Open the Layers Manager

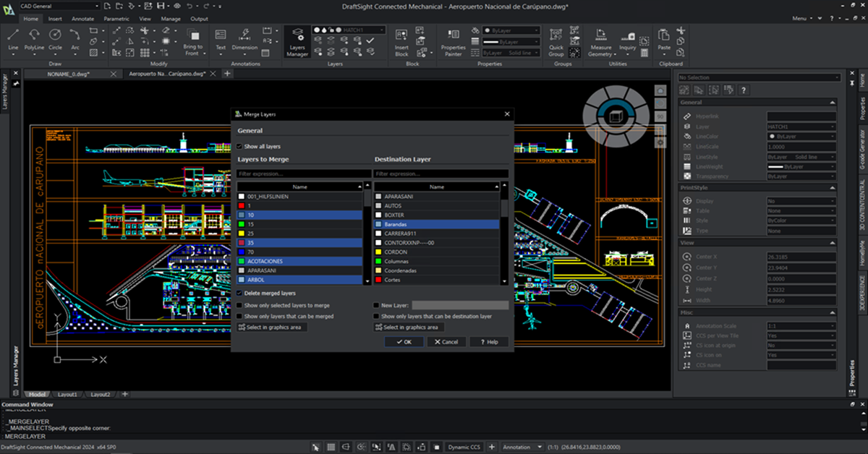pos(297,40)
